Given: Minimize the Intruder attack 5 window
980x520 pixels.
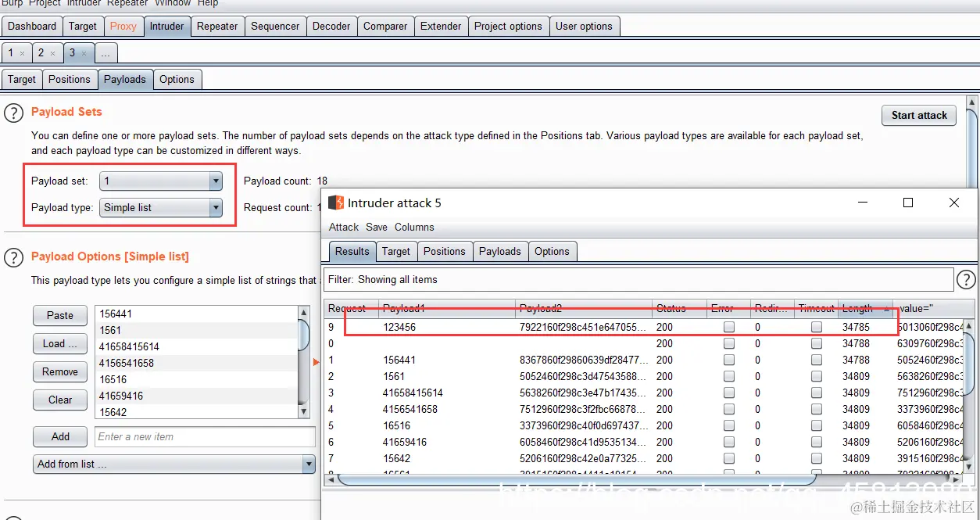Looking at the screenshot, I should pos(863,203).
